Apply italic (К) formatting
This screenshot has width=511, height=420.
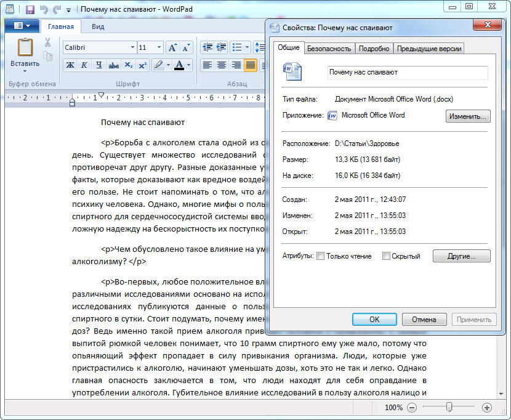[x=84, y=65]
